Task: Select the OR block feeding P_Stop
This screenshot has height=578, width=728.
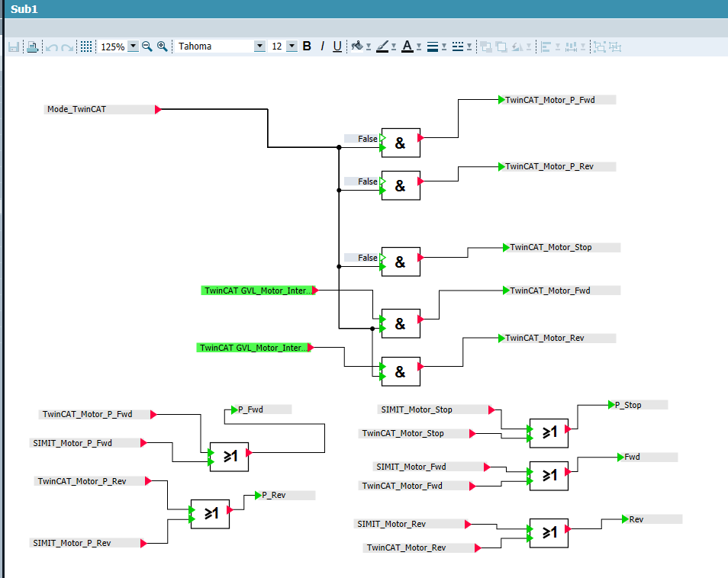Action: [x=549, y=433]
